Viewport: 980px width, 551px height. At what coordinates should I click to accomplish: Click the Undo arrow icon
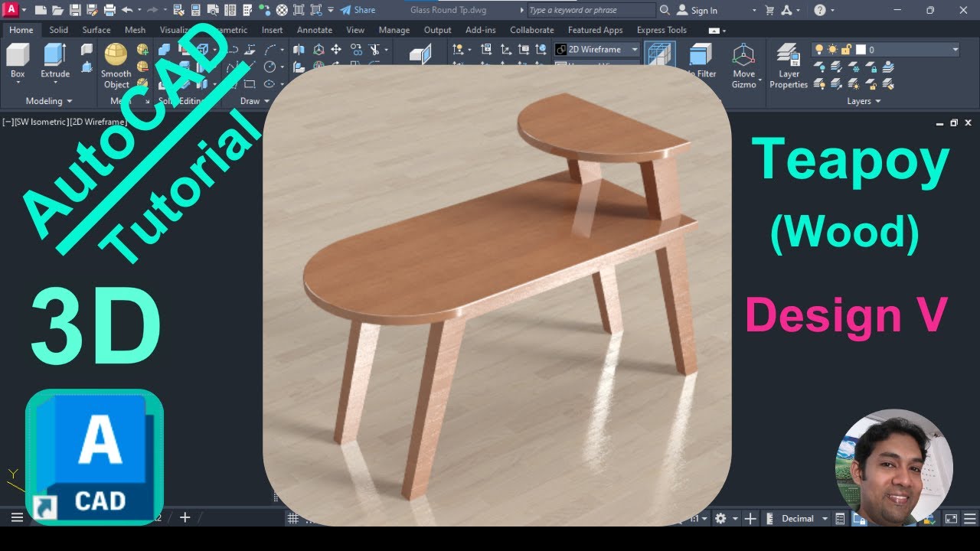click(x=126, y=10)
